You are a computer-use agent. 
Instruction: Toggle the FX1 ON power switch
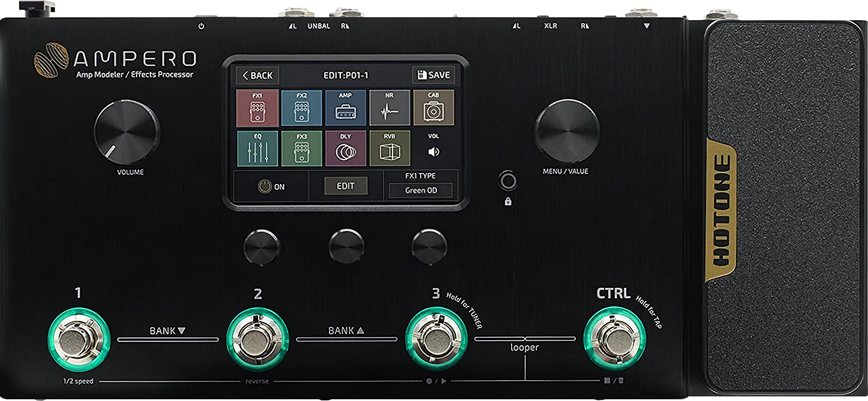271,187
